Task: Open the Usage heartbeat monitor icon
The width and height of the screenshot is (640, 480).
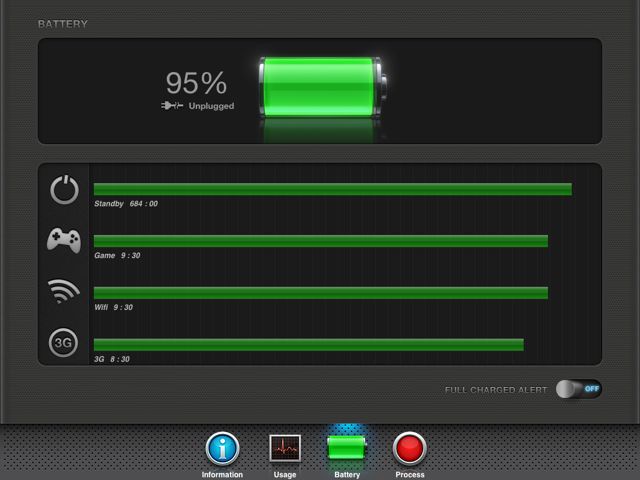Action: (285, 448)
